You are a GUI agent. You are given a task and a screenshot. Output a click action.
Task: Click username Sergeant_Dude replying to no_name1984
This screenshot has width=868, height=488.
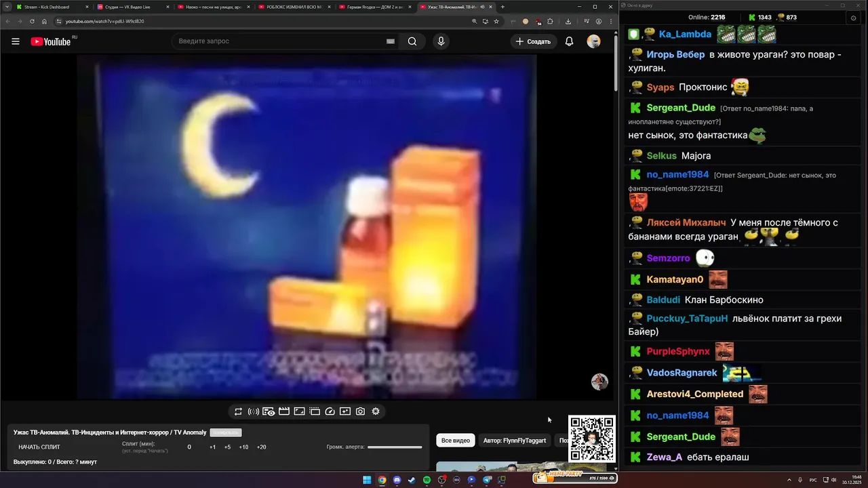pyautogui.click(x=681, y=108)
